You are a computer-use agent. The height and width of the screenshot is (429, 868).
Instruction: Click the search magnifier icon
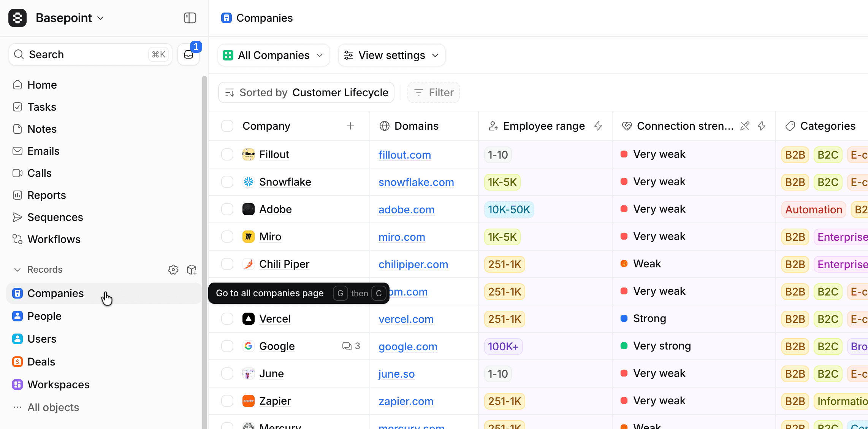point(19,54)
